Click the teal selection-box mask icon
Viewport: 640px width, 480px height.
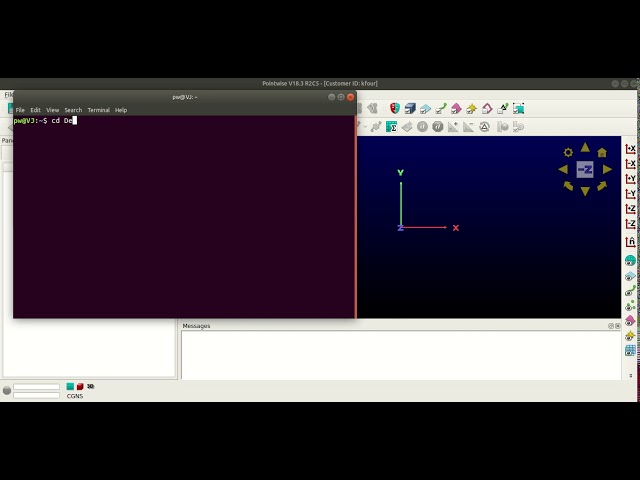(x=518, y=109)
